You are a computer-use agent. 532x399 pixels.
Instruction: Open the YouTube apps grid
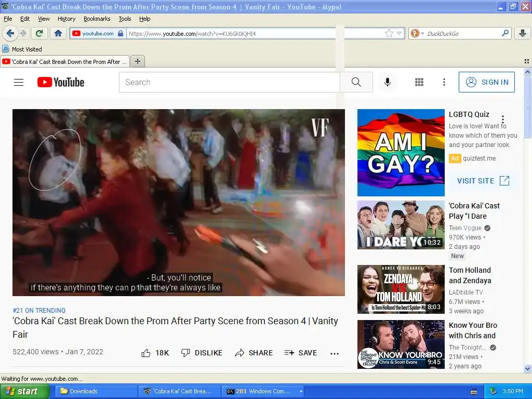[x=419, y=82]
